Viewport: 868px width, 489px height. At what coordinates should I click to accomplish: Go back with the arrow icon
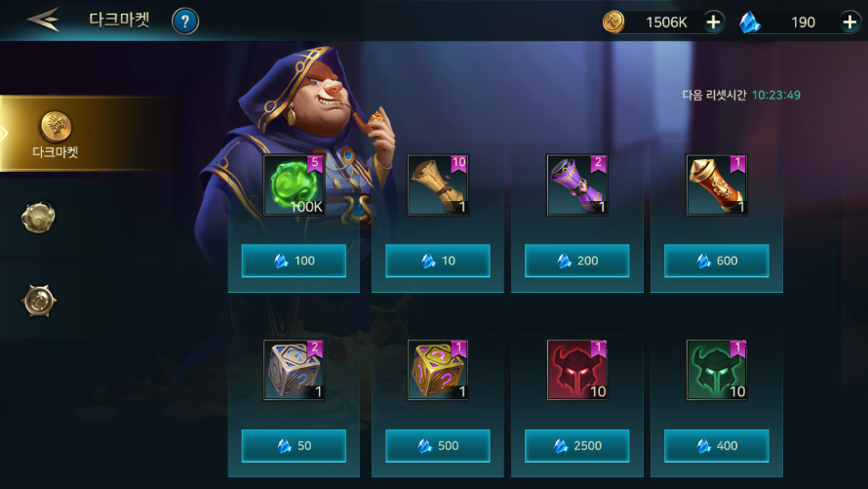43,20
